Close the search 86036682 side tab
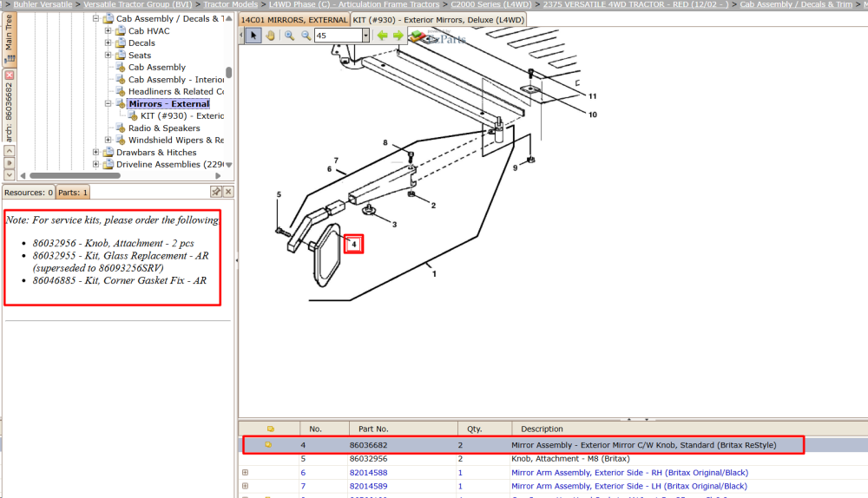 10,75
